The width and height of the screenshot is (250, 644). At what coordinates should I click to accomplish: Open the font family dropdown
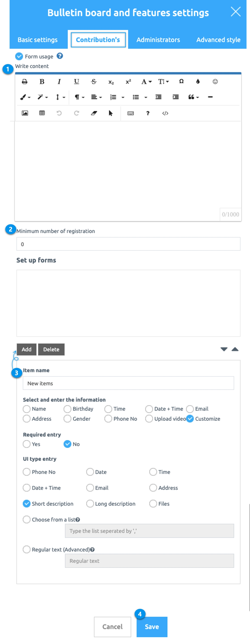[146, 82]
